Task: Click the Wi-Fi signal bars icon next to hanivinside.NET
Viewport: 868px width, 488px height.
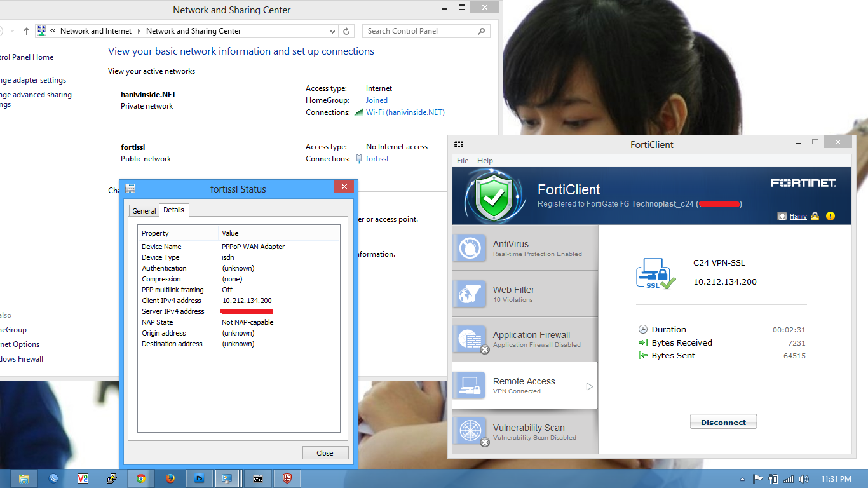Action: pyautogui.click(x=359, y=112)
